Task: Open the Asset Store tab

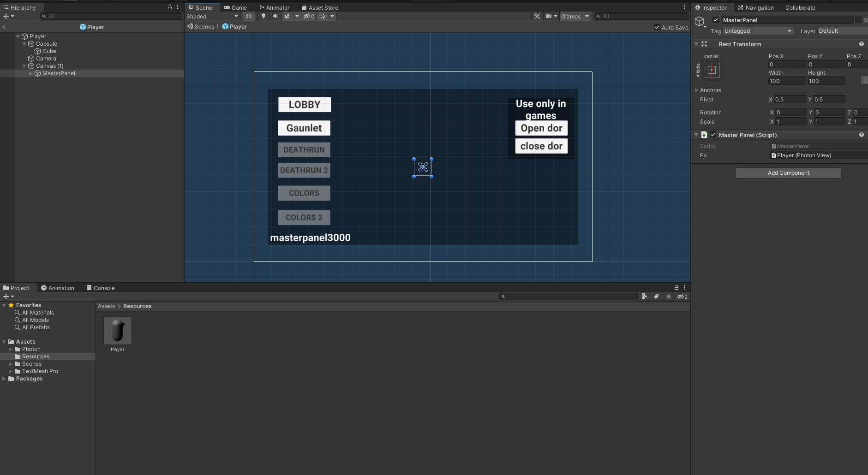Action: point(320,7)
